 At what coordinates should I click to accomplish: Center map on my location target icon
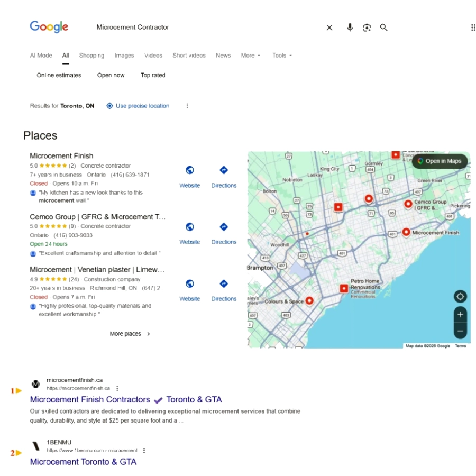coord(460,296)
